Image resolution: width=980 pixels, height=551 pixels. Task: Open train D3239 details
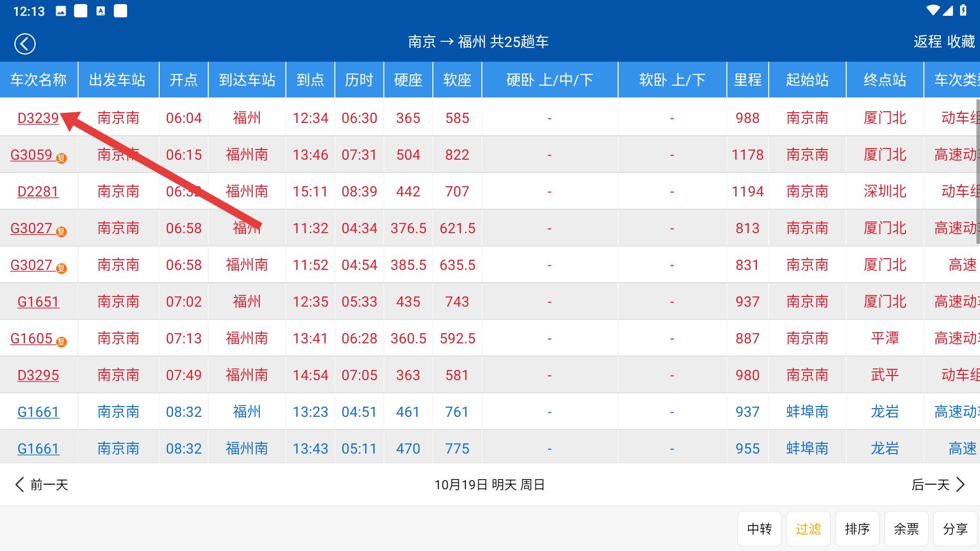[x=38, y=118]
